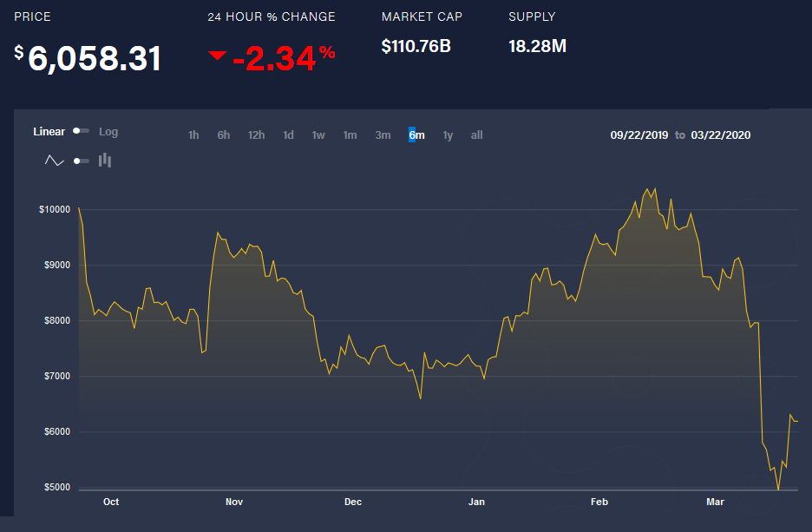Viewport: 812px width, 532px height.
Task: Show the 1y time range
Action: [x=448, y=135]
